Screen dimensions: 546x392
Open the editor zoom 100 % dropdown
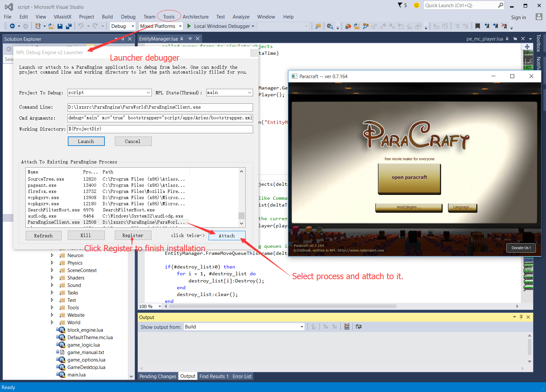150,306
